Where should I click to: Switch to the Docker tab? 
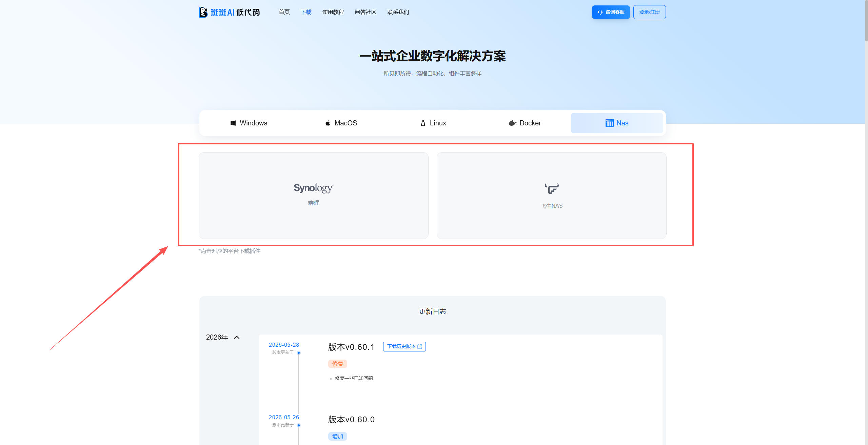(525, 123)
